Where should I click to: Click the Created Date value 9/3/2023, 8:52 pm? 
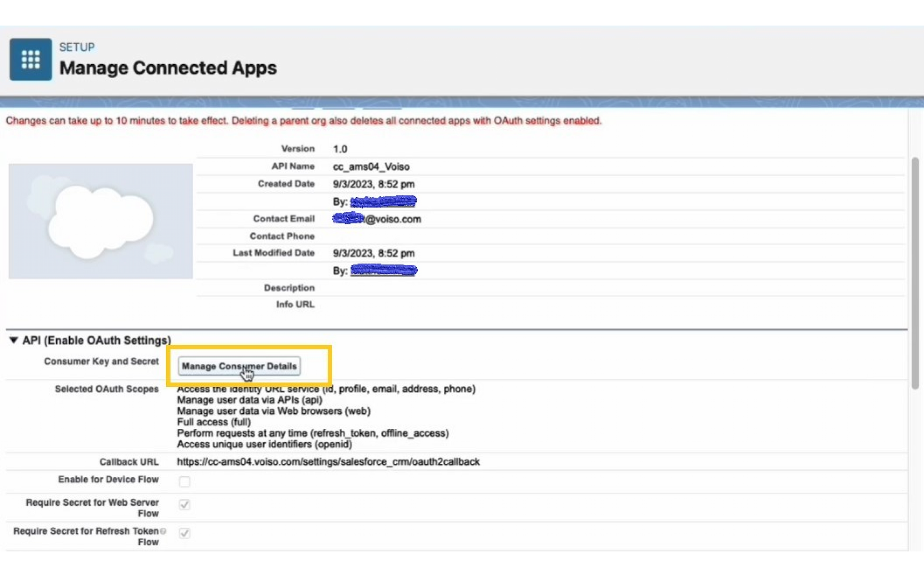click(x=373, y=184)
